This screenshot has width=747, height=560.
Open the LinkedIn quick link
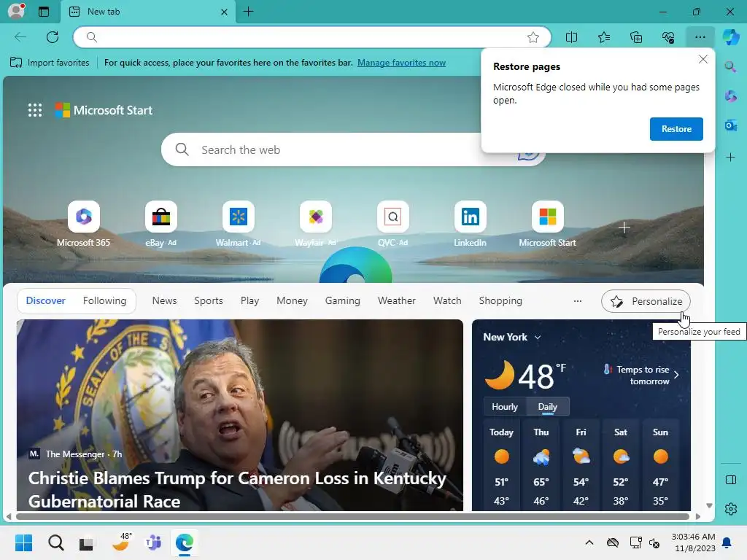point(471,225)
